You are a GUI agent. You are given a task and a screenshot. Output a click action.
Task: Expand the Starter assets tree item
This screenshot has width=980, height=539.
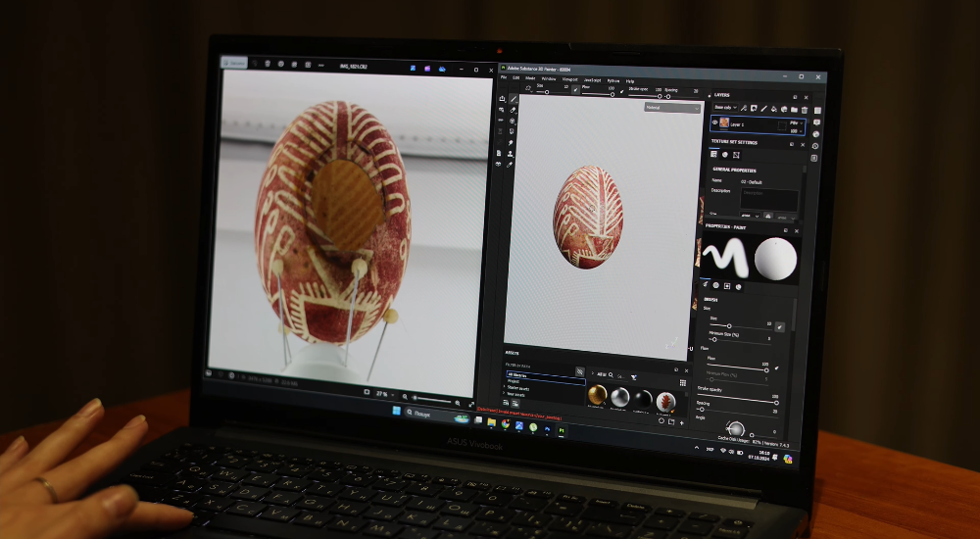tap(505, 386)
